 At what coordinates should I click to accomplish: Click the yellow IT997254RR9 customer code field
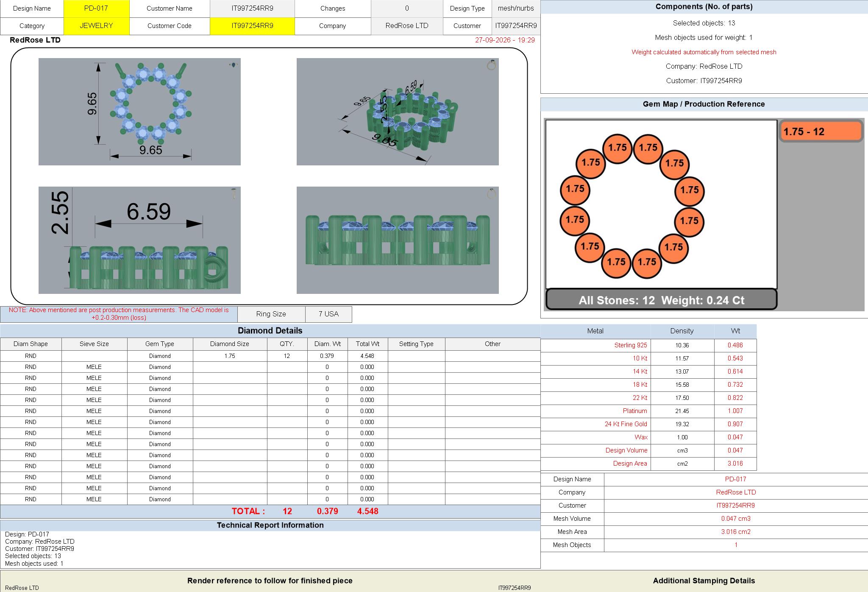(252, 26)
